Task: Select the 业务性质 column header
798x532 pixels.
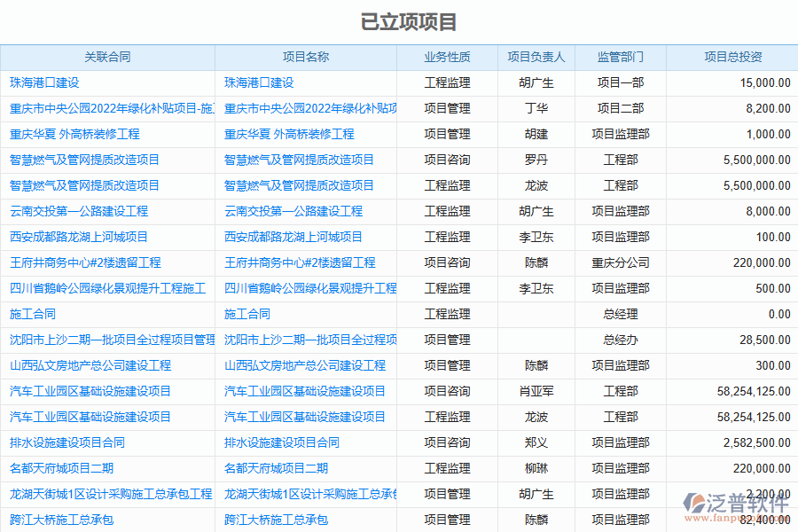Action: click(x=447, y=57)
